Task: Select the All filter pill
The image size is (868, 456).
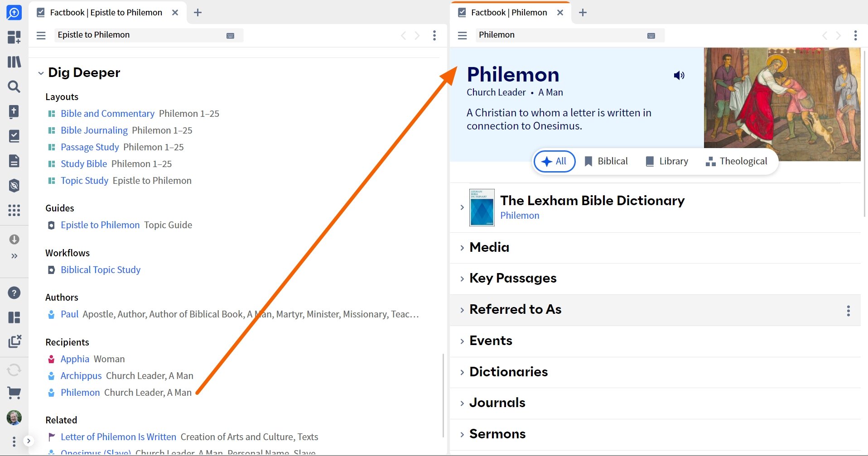Action: click(x=555, y=161)
